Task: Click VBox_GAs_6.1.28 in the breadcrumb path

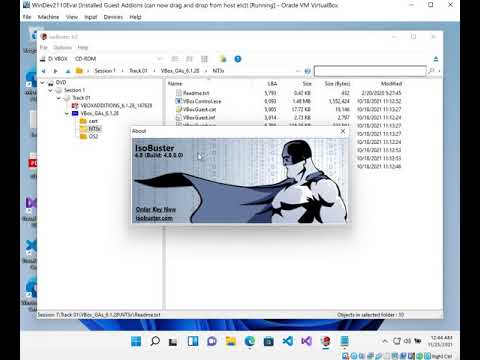Action: coord(180,71)
